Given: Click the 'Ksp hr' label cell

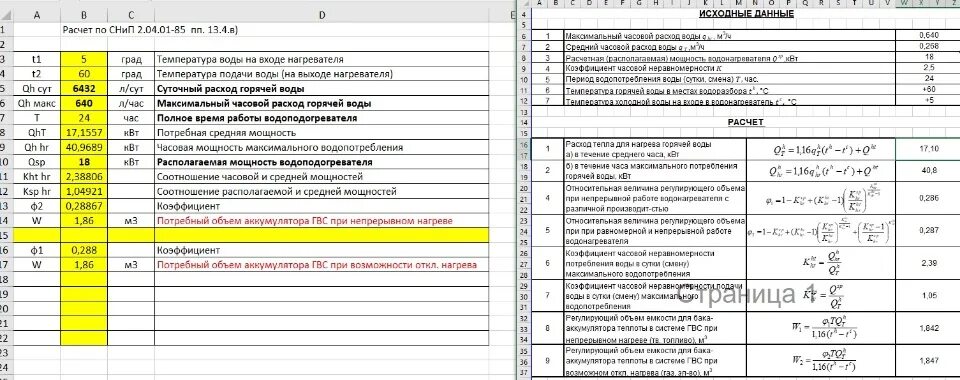Looking at the screenshot, I should click(x=36, y=192).
